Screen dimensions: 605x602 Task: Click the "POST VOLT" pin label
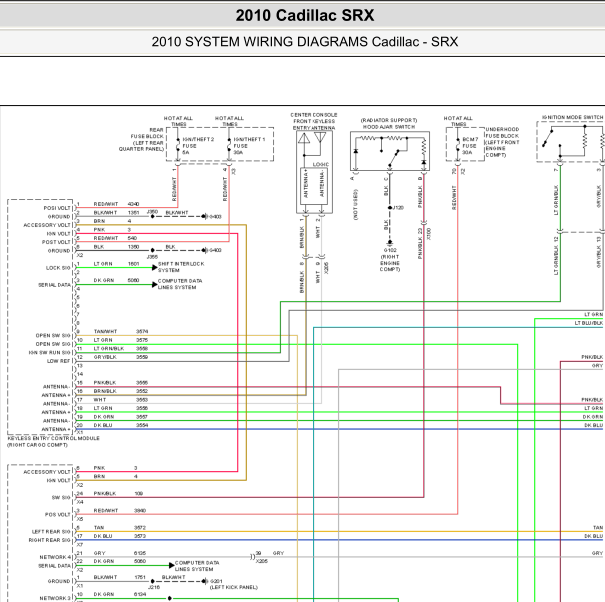pos(56,242)
